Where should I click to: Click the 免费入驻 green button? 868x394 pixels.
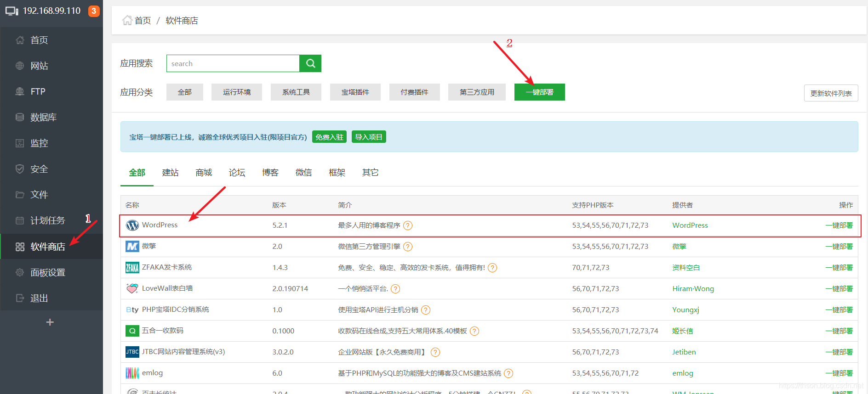coord(330,137)
